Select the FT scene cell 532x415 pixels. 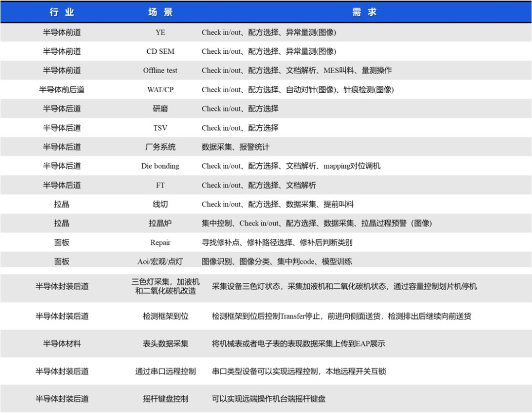click(x=161, y=186)
